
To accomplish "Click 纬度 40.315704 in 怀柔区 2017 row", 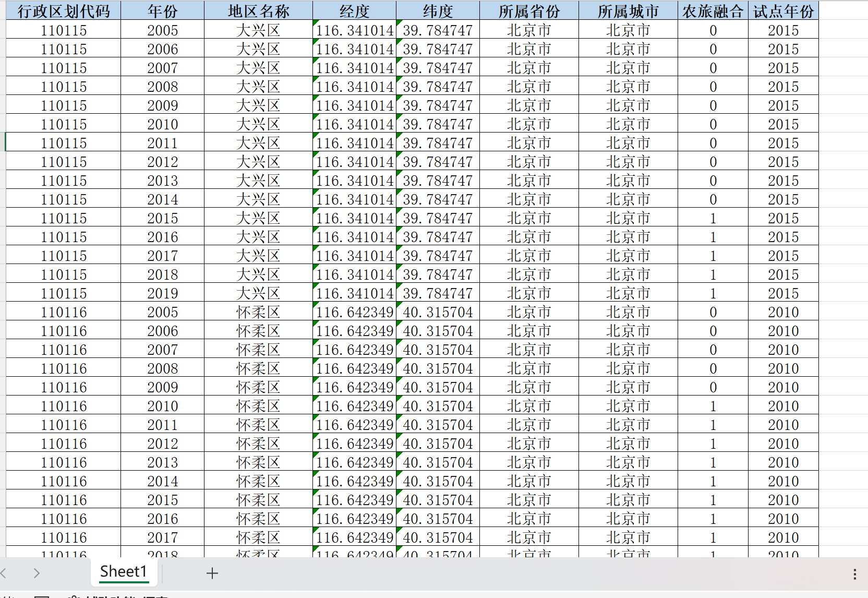I will pos(438,537).
